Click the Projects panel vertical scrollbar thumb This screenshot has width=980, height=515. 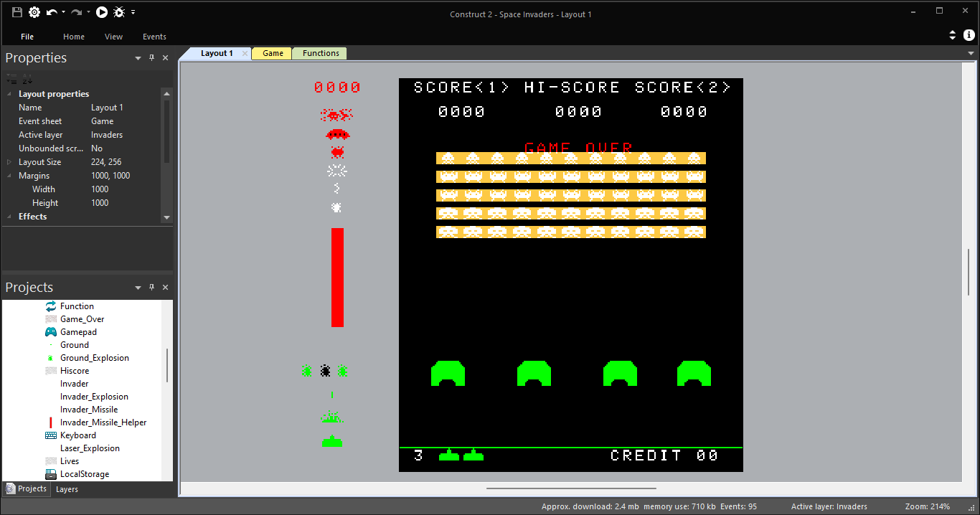click(x=167, y=366)
